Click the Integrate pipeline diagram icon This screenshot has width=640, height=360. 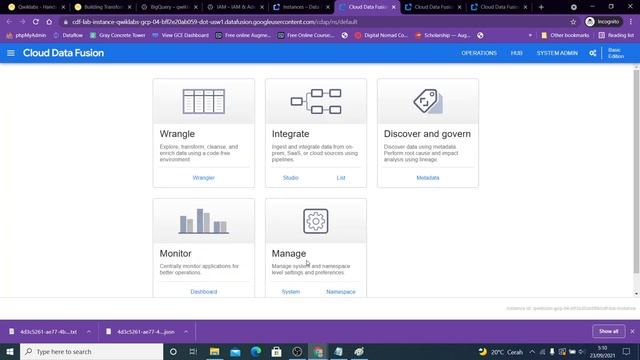[316, 101]
